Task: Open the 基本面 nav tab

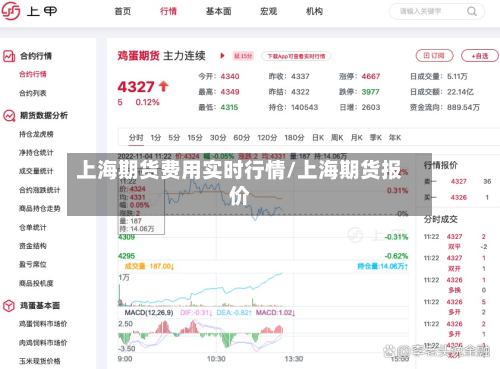Action: tap(219, 11)
